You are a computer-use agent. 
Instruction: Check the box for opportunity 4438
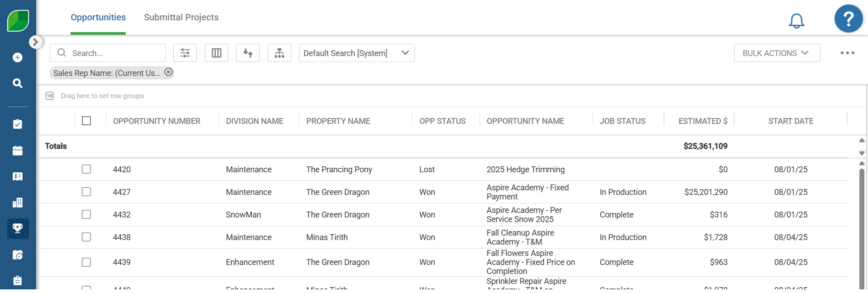(86, 237)
